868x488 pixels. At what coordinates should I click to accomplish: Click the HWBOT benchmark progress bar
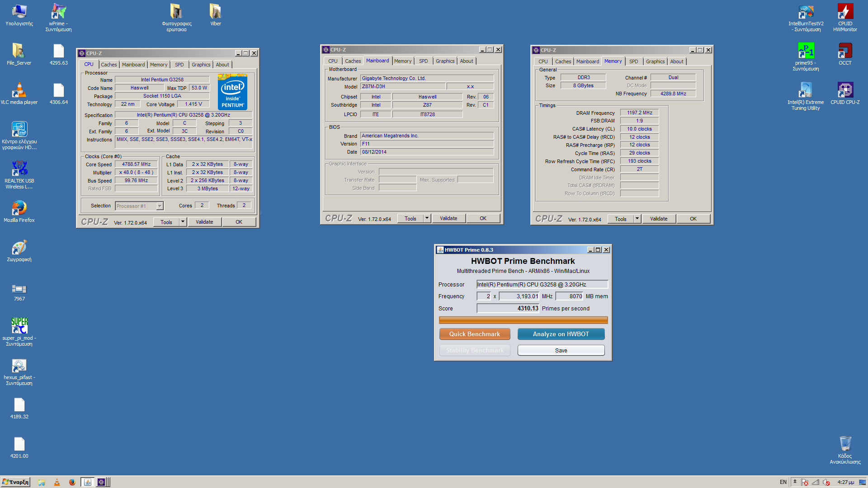tap(523, 320)
